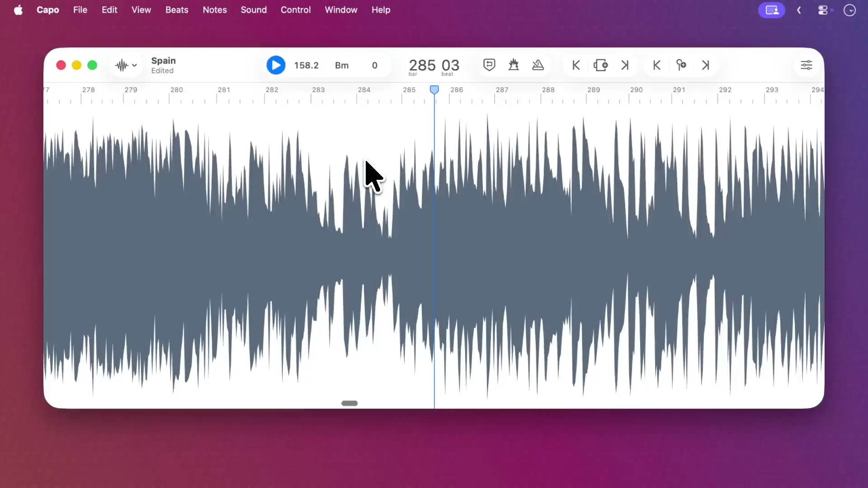
Task: Click bar 280 on the ruler
Action: [176, 89]
